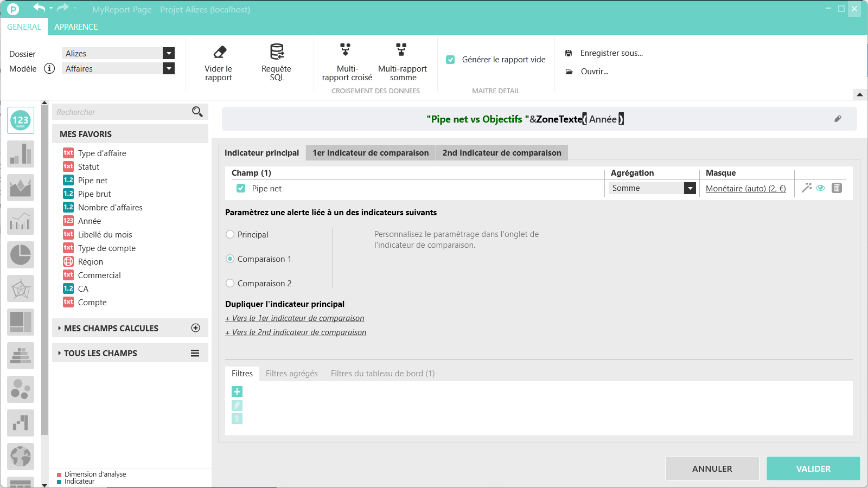Toggle Pipe net visibility eye icon
868x488 pixels.
pos(821,188)
